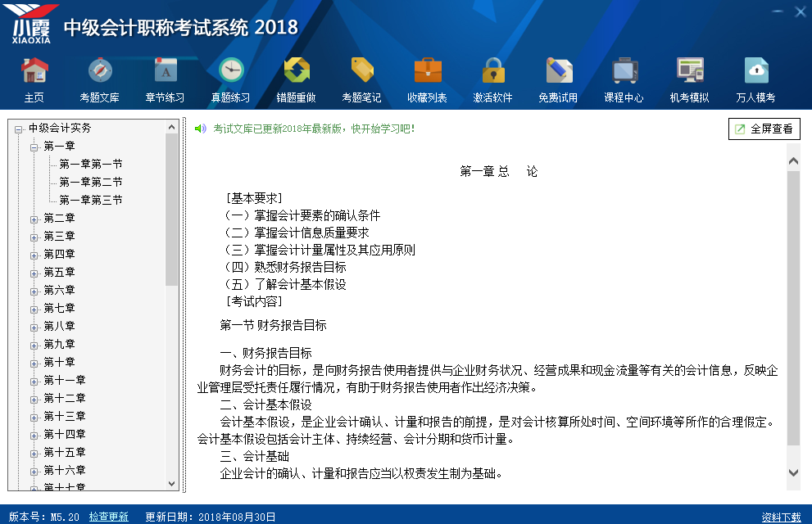Open the 资料下载 link
Viewport: 812px width, 524px height.
click(781, 517)
